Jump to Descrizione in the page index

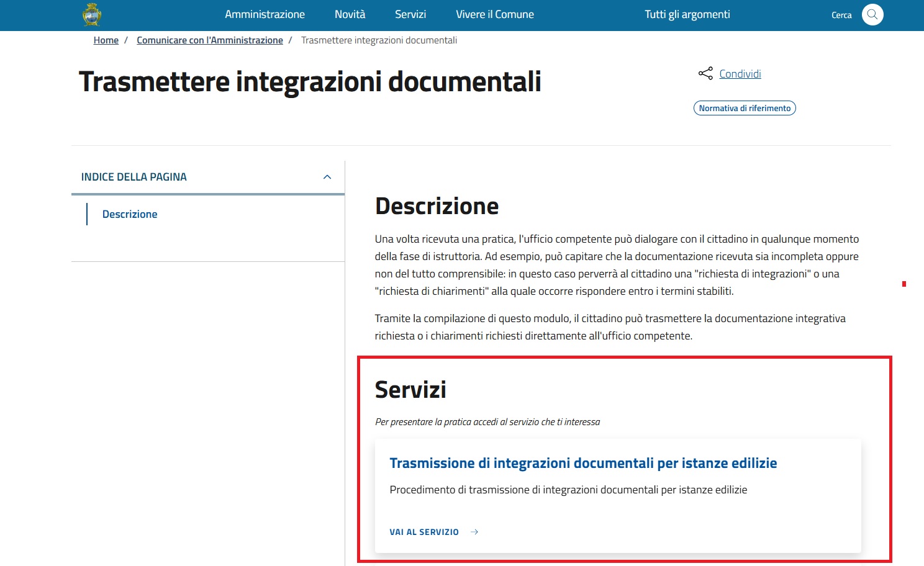pos(130,214)
